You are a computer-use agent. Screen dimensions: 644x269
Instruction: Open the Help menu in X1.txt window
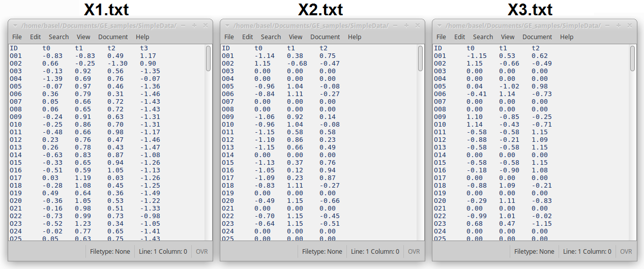click(x=142, y=37)
